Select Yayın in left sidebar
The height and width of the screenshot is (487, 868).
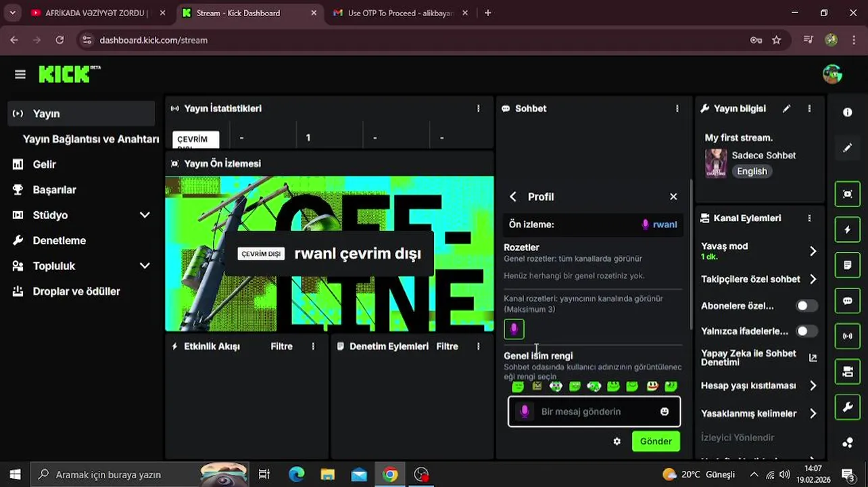point(82,114)
